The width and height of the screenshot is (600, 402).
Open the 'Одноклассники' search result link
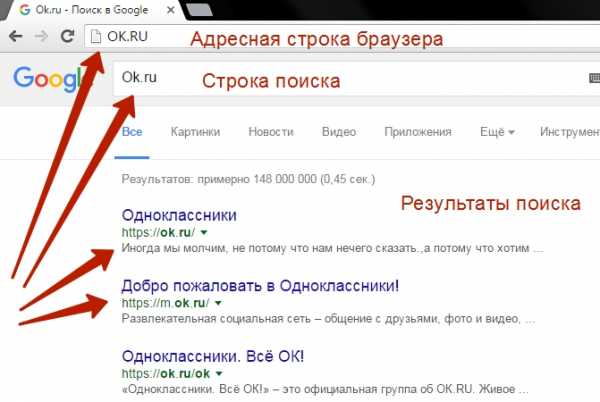pos(179,215)
